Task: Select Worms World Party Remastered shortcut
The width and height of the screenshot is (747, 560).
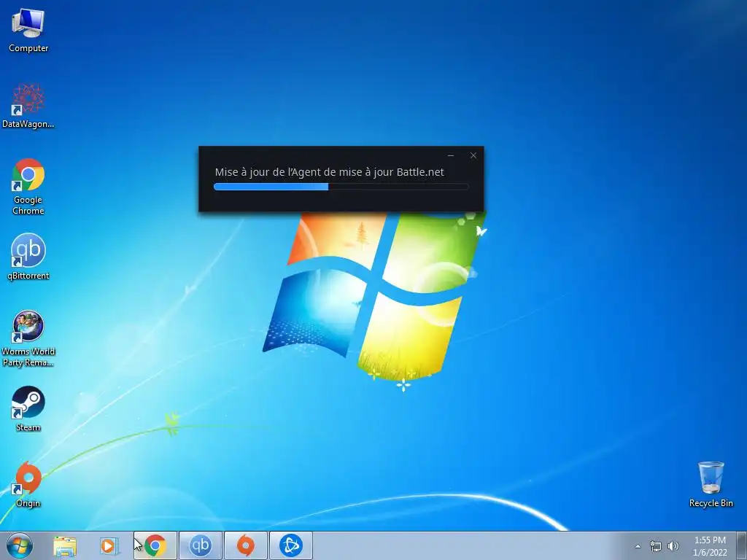Action: (28, 338)
